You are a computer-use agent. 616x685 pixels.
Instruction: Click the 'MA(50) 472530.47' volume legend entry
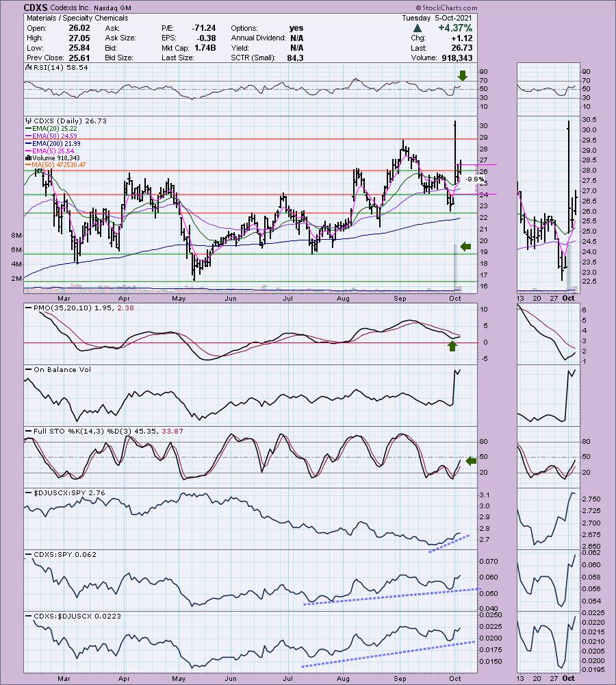(58, 165)
